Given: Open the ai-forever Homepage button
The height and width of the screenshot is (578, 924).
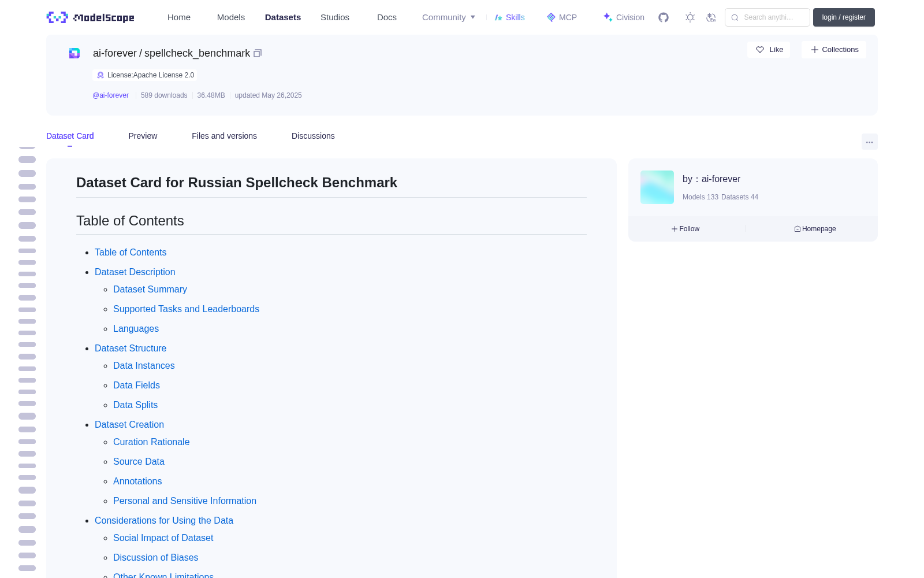Looking at the screenshot, I should pyautogui.click(x=815, y=229).
